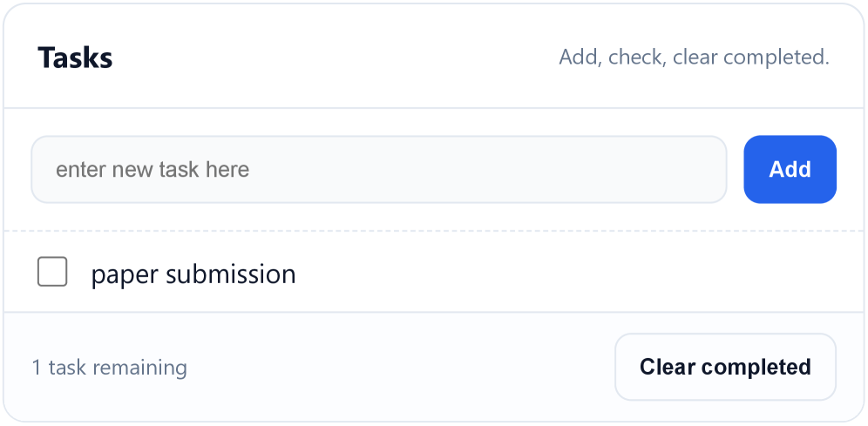Viewport: 868px width, 426px height.
Task: Tick the unchecked task checkbox
Action: pos(52,272)
